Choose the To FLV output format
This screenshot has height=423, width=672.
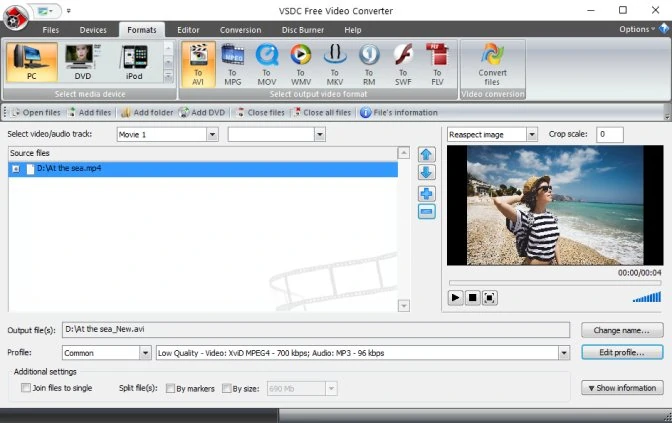(x=437, y=64)
